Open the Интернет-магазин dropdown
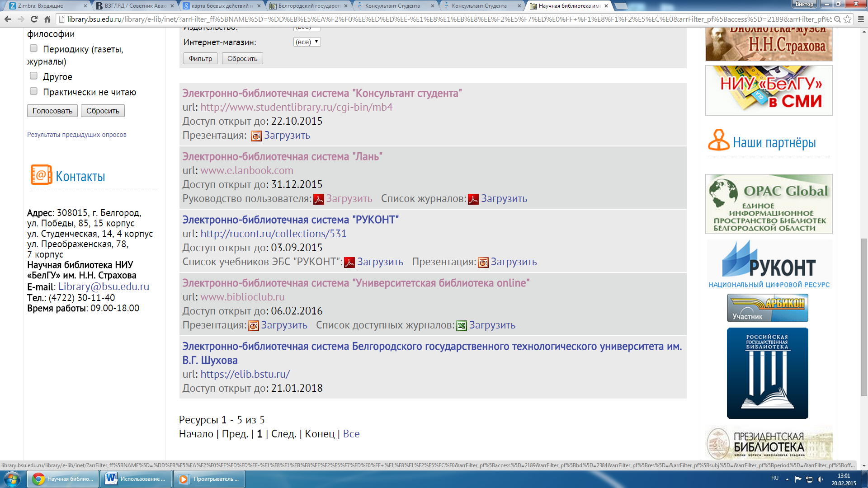 tap(307, 42)
